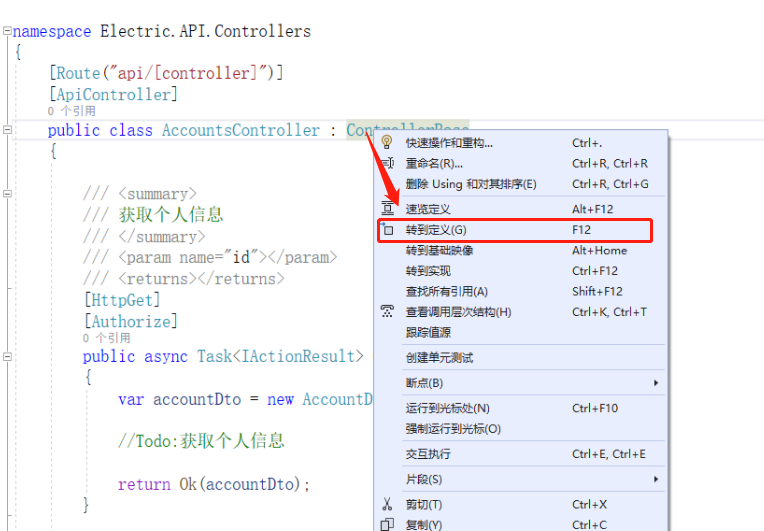Click the peek definition (速览定义) icon
This screenshot has height=531, width=764.
388,209
